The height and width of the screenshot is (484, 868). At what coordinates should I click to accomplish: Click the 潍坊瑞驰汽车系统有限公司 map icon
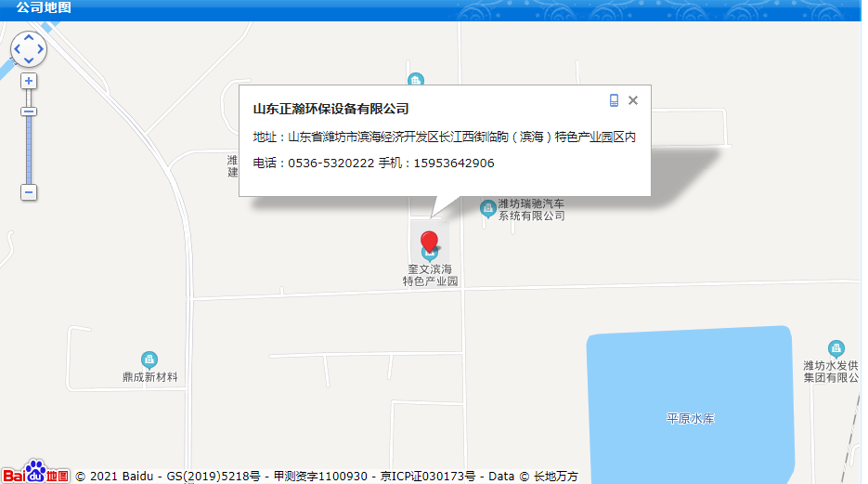(487, 208)
